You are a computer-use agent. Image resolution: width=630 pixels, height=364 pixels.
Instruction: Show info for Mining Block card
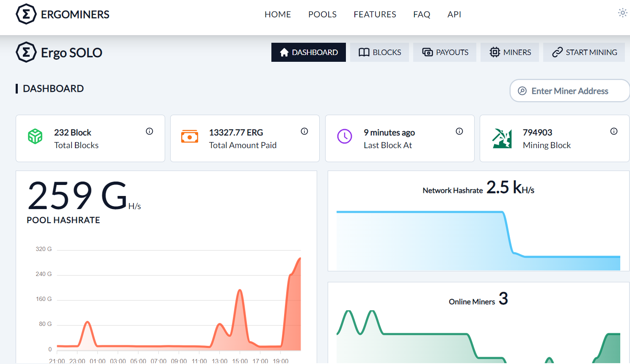point(614,131)
